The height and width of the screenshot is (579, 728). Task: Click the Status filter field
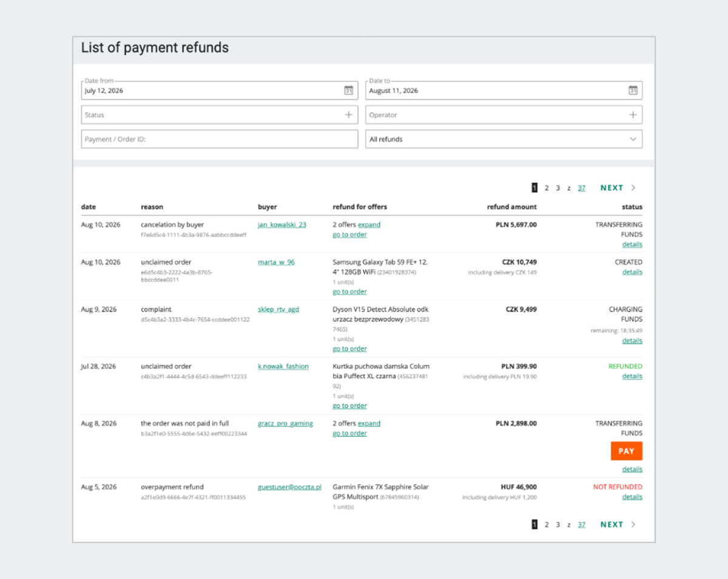click(x=220, y=115)
